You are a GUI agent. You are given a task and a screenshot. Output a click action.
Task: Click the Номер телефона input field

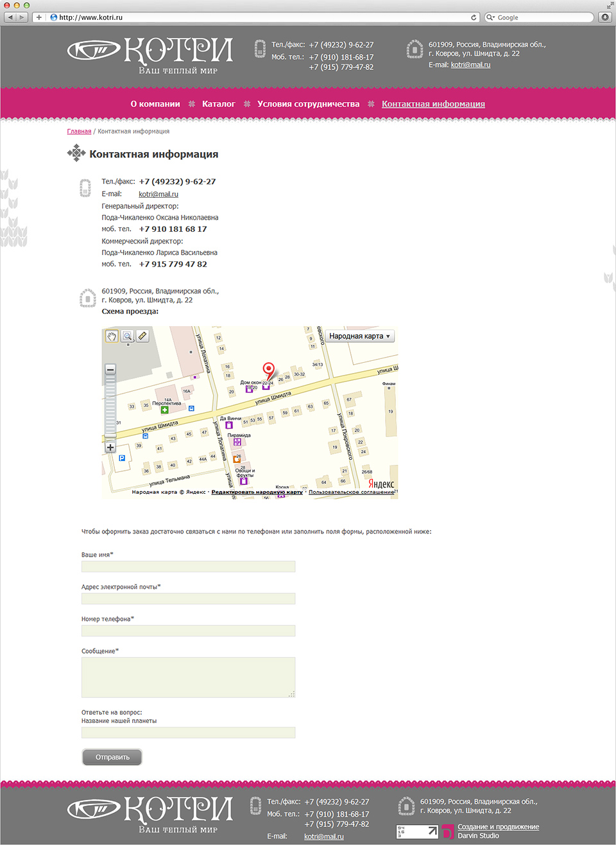tap(188, 631)
